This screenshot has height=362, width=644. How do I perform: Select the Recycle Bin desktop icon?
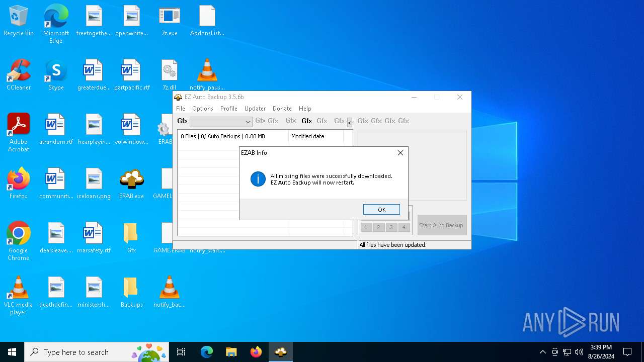pos(19,21)
